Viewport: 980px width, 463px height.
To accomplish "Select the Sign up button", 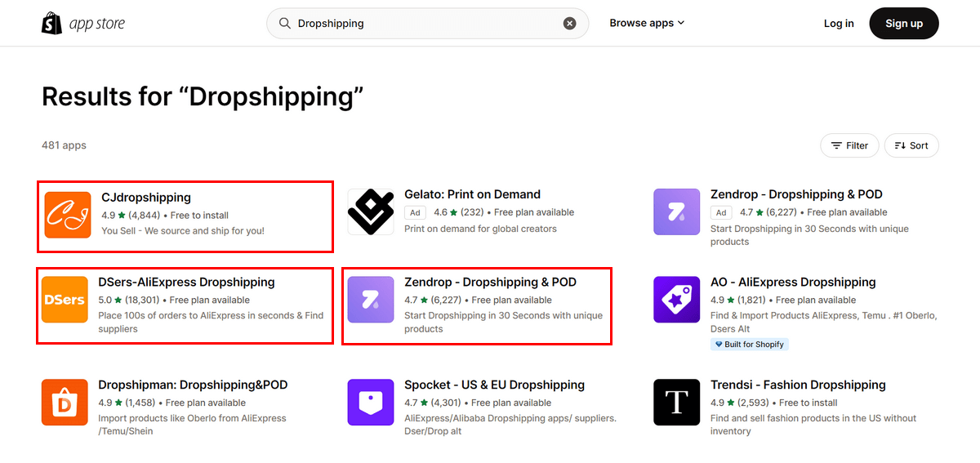I will click(x=904, y=23).
